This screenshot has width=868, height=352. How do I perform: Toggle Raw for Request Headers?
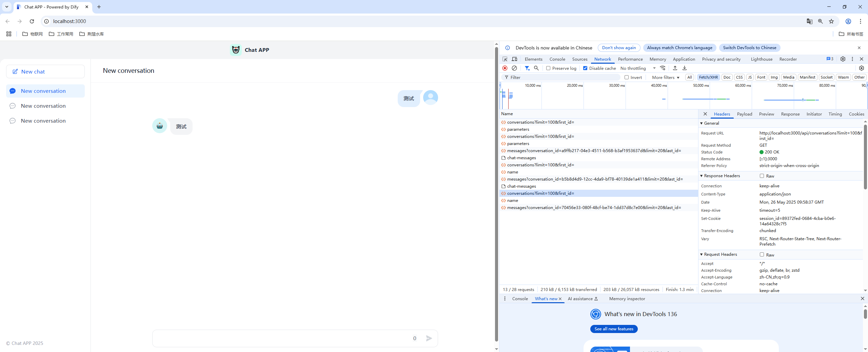pos(762,254)
